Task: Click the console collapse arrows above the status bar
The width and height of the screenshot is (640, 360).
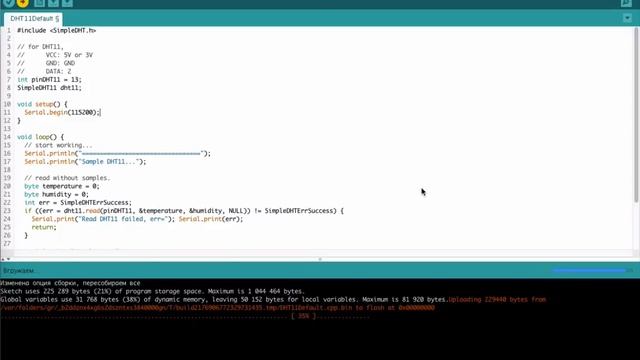Action: pyautogui.click(x=5, y=259)
